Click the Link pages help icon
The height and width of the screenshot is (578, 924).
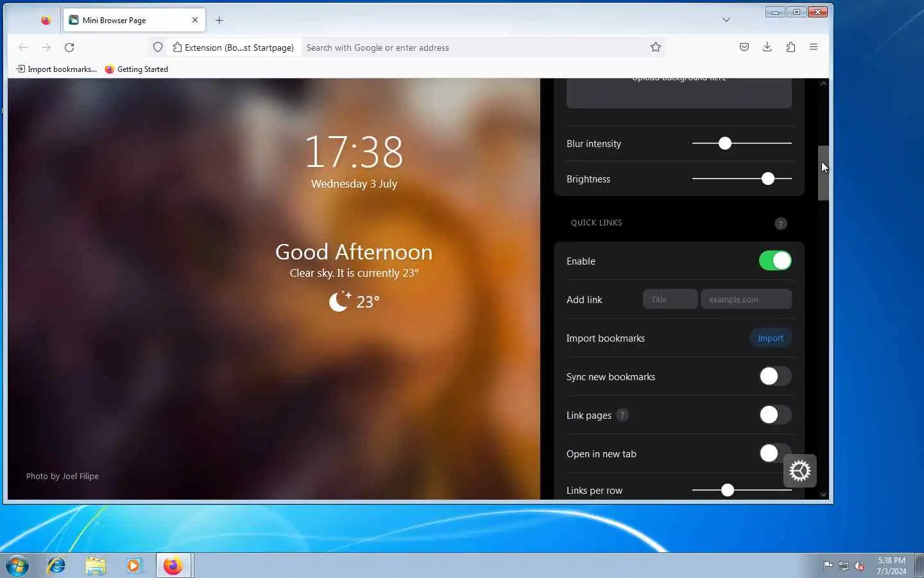click(x=622, y=415)
